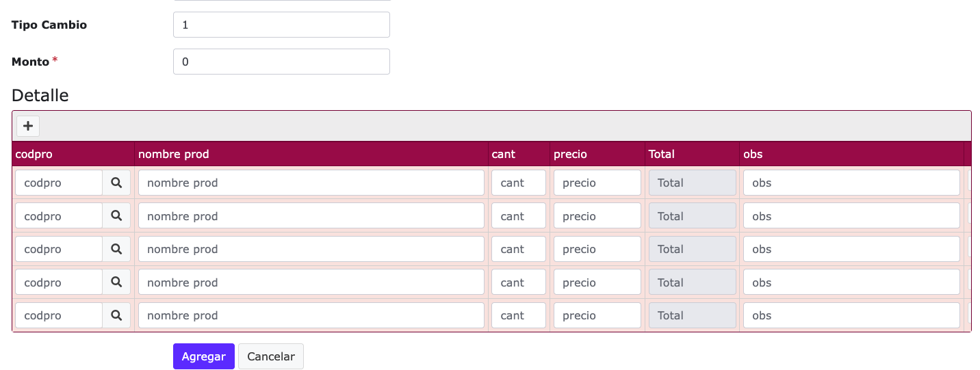This screenshot has height=370, width=980.
Task: Submit form with Agregar button
Action: coord(204,356)
